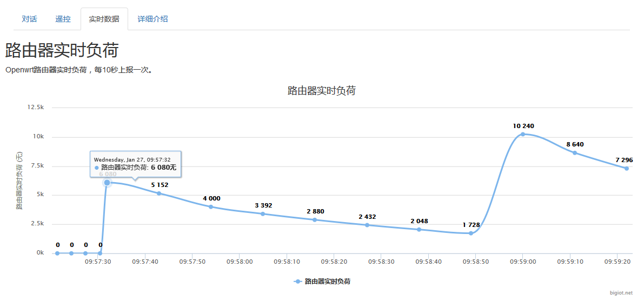Image resolution: width=644 pixels, height=301 pixels.
Task: Select the data point labeled 1 728
Action: point(471,233)
